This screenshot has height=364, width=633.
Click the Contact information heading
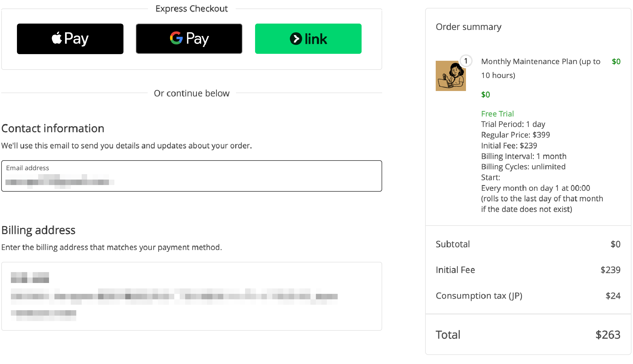(53, 128)
